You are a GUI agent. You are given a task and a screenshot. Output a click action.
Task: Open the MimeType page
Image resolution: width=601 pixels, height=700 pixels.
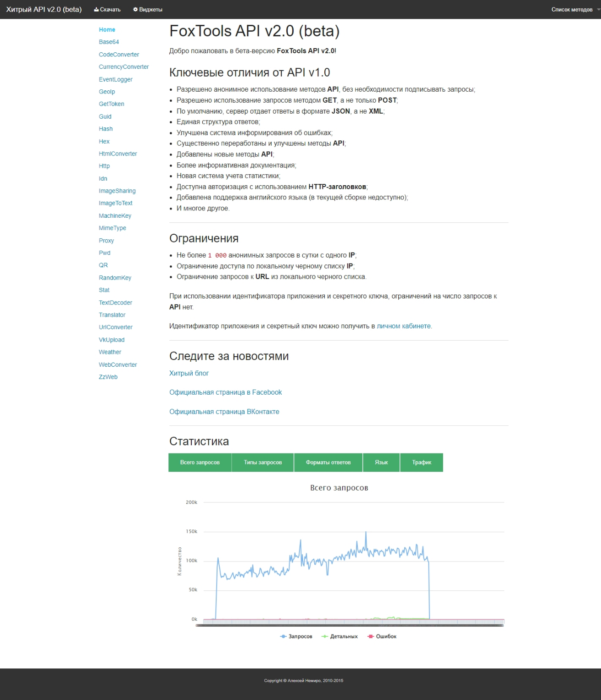(x=112, y=228)
